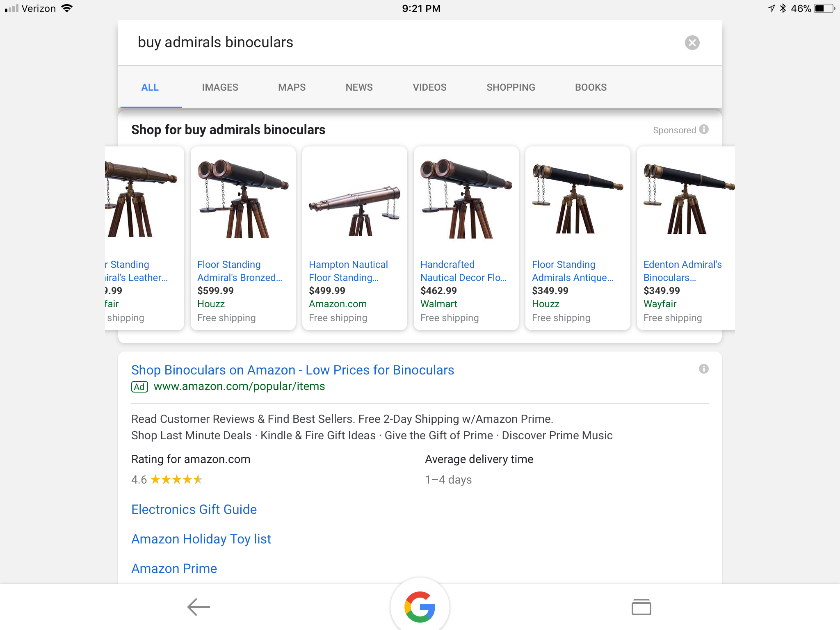This screenshot has height=630, width=840.
Task: Tap the Wi-Fi icon in status bar
Action: point(67,8)
